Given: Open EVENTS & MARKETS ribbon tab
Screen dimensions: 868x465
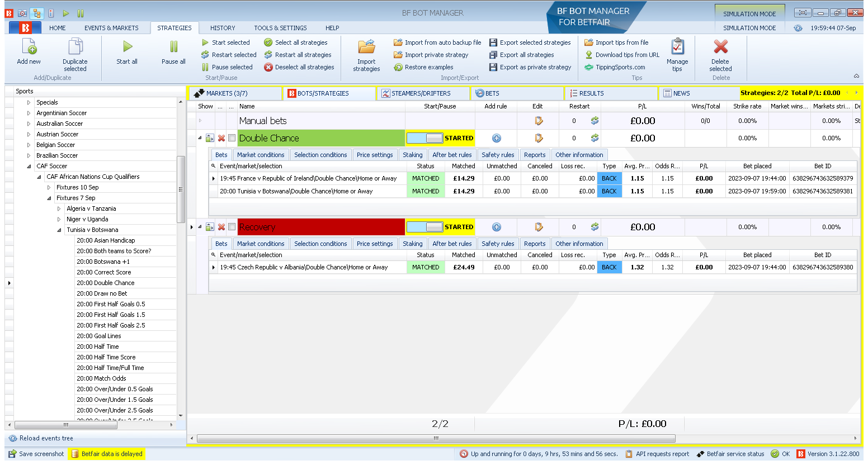Looking at the screenshot, I should coord(111,28).
